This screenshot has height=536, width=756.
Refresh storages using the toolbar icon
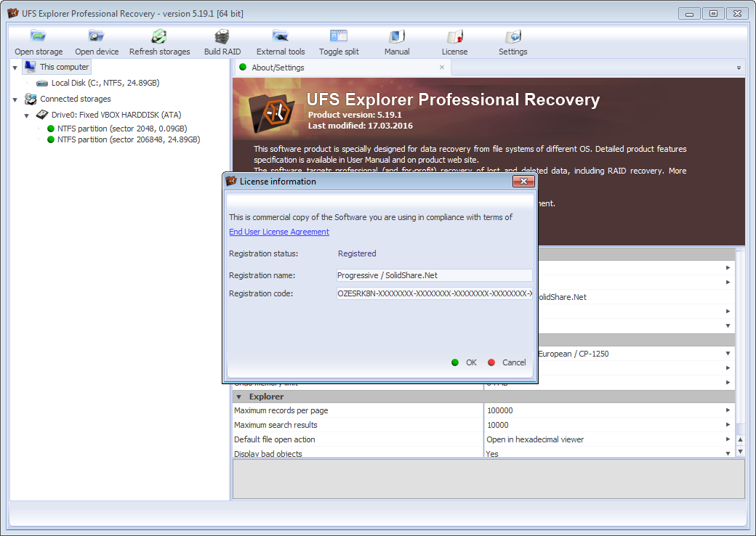[159, 36]
